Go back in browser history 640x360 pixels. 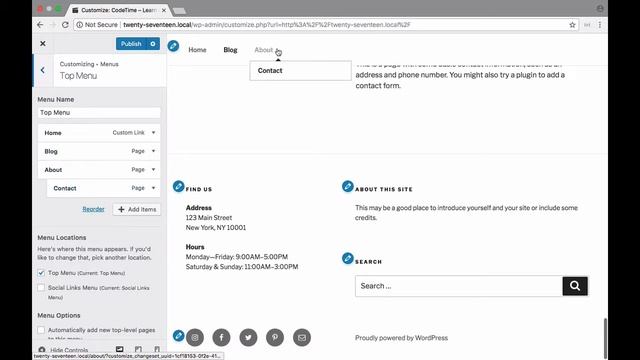tap(40, 25)
